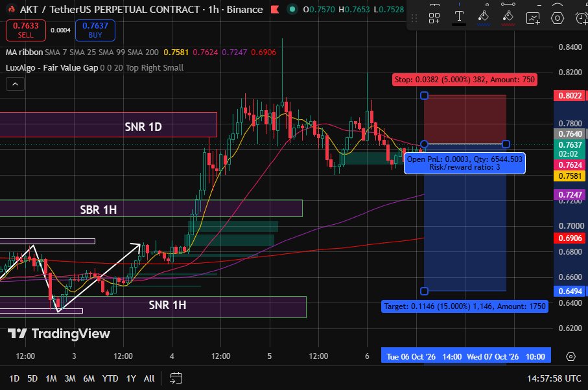
Task: Grab the floating toolbar dotted drag handle
Action: 414,18
